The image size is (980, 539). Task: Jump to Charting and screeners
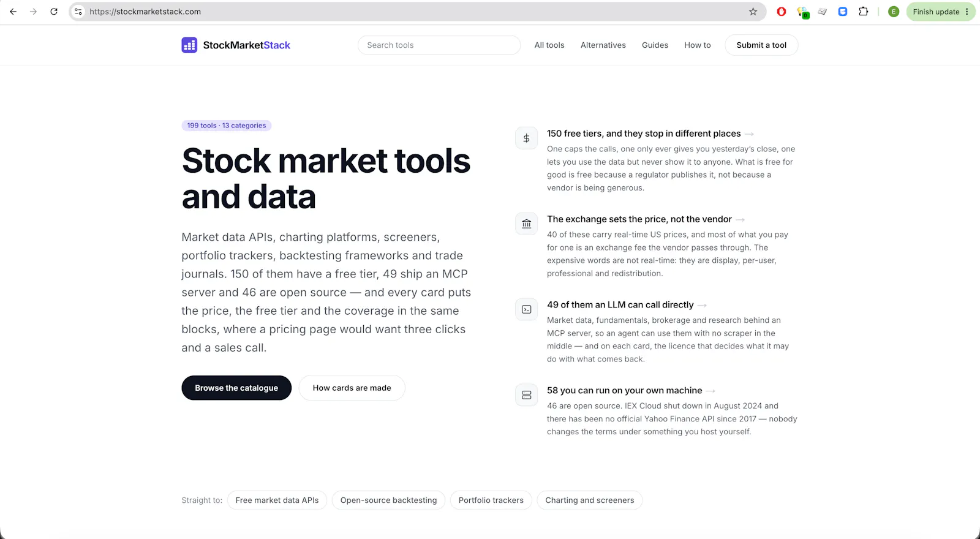point(590,500)
